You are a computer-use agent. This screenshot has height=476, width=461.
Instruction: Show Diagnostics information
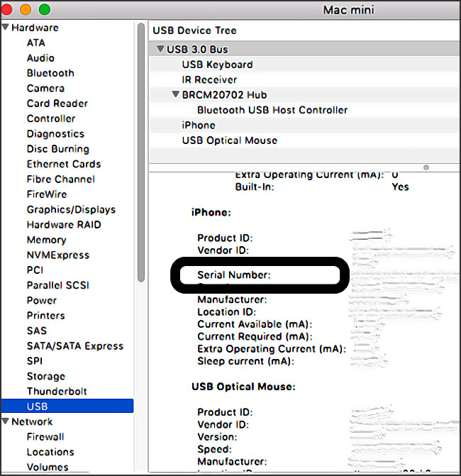click(x=55, y=134)
